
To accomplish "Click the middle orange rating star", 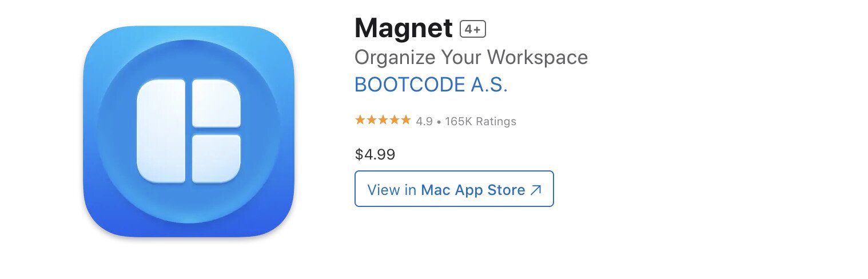I will tap(383, 120).
